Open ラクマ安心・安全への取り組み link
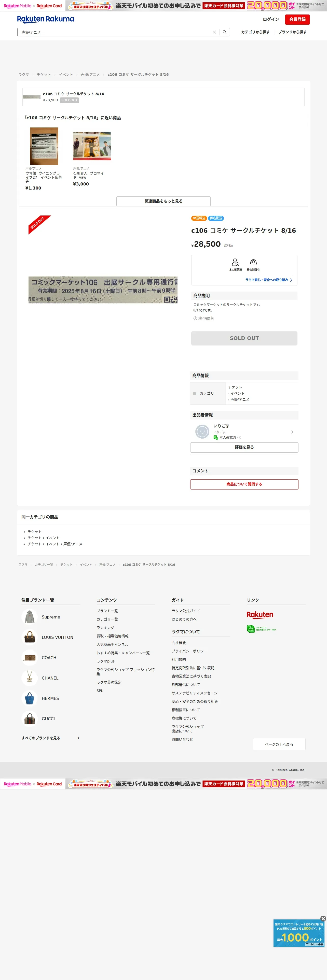327x980 pixels. [x=268, y=280]
